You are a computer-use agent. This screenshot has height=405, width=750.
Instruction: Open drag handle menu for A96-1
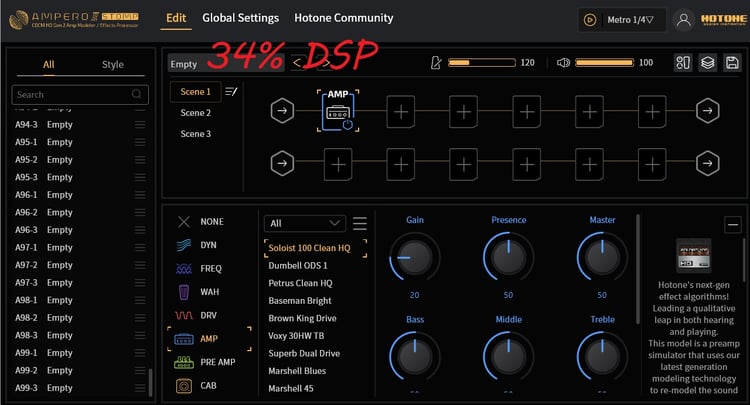[x=140, y=195]
